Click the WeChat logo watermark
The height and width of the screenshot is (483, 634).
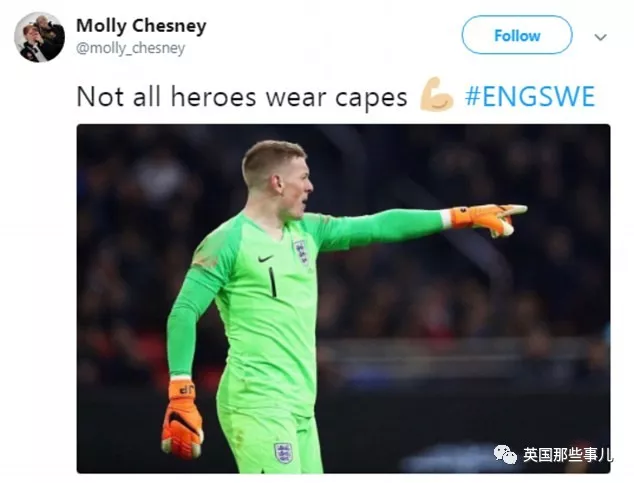[505, 454]
